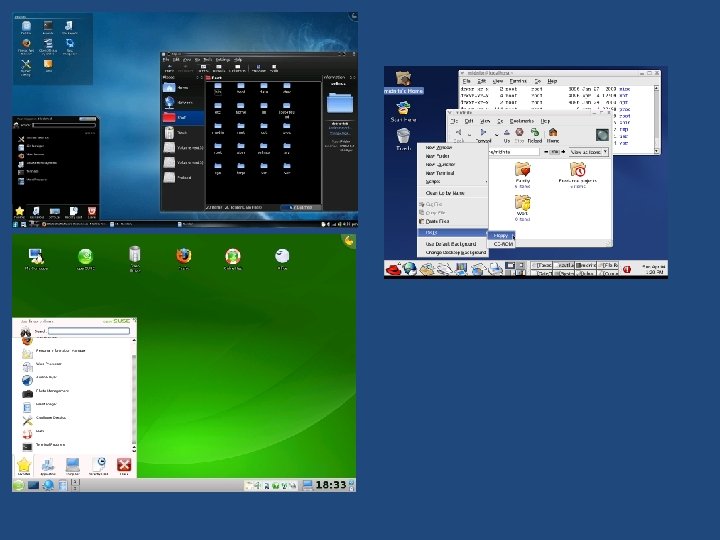Switch to Leave tab in dark KDE menu
Screen dimensions: 720x540
pyautogui.click(x=92, y=212)
